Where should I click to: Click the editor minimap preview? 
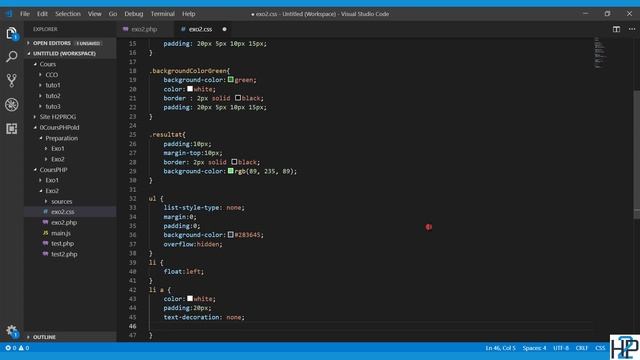pyautogui.click(x=600, y=52)
